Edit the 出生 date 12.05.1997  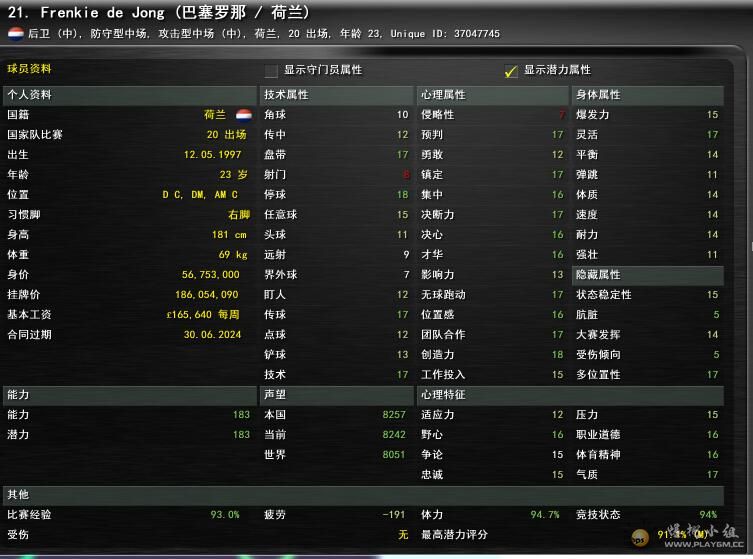coord(212,155)
